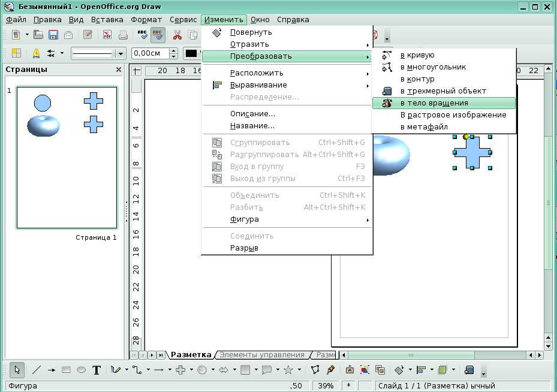Screen dimensions: 557x392
Task: Click the Save document icon
Action: (53, 35)
